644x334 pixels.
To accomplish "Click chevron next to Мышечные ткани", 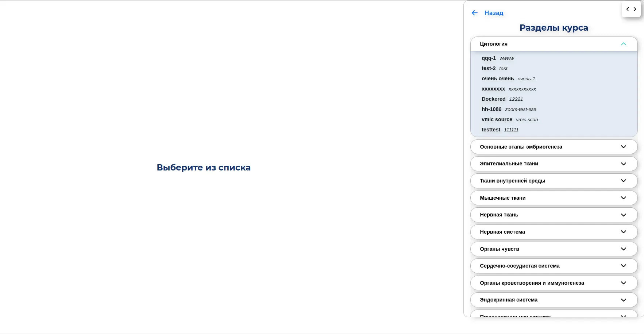I will click(x=623, y=198).
